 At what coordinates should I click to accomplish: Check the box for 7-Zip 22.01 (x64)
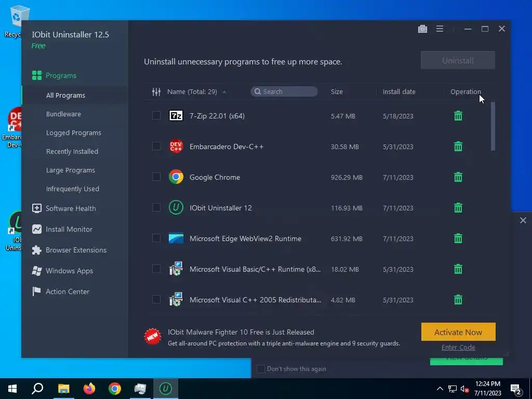pos(156,115)
